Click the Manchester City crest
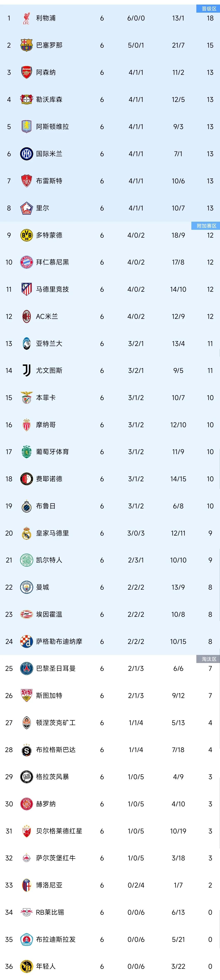 [26, 587]
